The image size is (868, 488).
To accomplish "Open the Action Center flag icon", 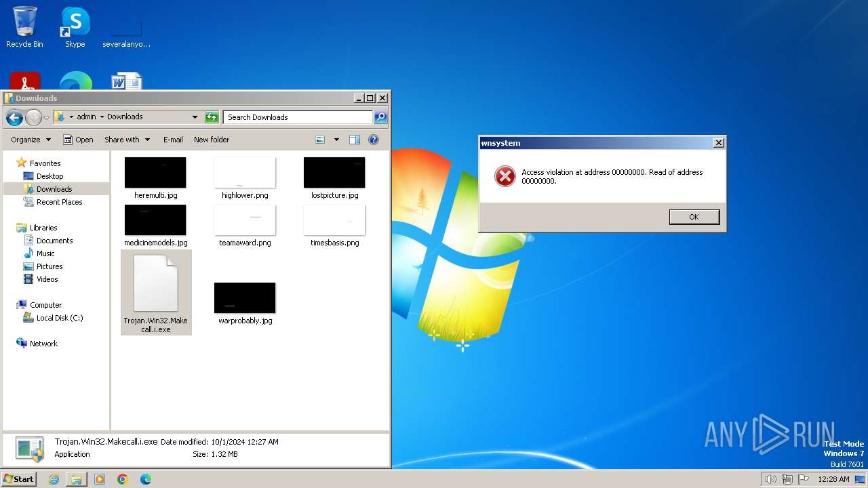I will coord(804,479).
